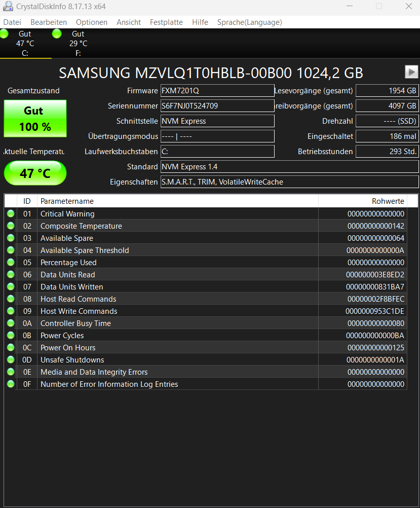Minimize the CrystalDiskInfo window
Viewport: 420px width, 508px height.
tap(350, 6)
